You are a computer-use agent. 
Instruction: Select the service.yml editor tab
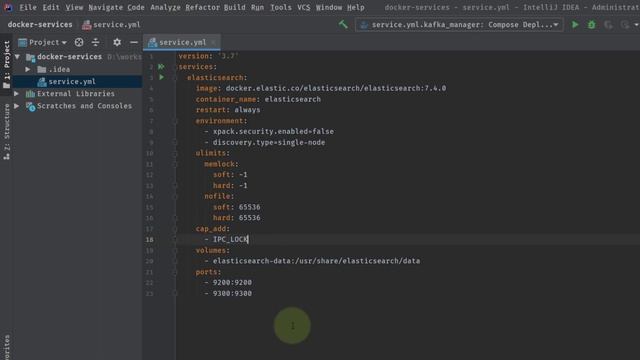click(x=182, y=42)
